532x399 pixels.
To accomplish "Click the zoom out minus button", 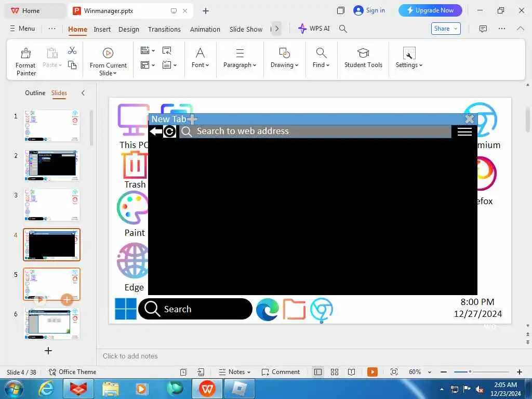I will pos(444,372).
